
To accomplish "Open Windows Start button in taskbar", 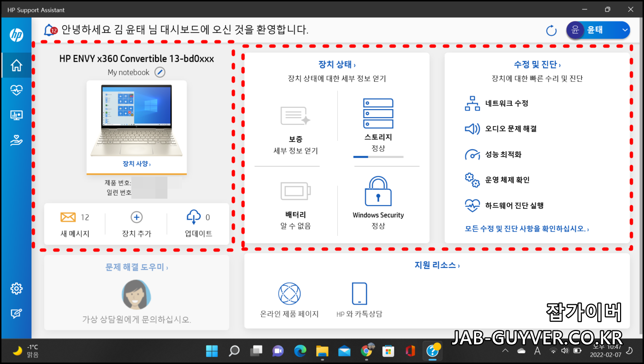I will tap(212, 351).
